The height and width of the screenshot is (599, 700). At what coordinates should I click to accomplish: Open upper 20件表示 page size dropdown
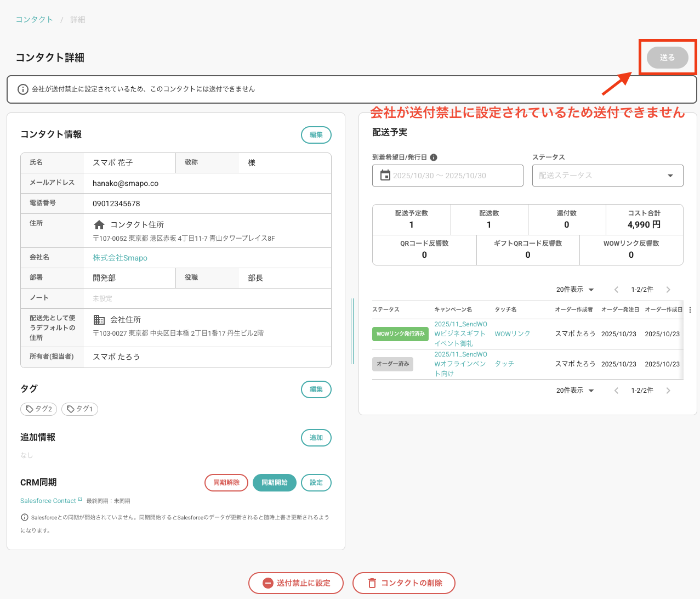point(575,290)
